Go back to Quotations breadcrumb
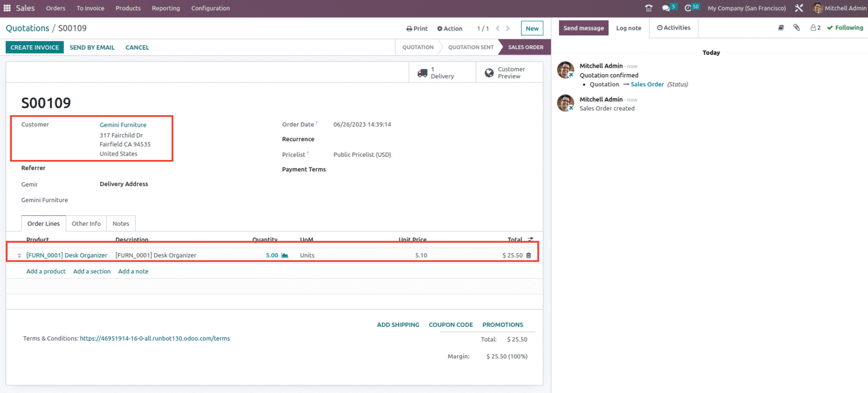This screenshot has width=868, height=393. point(27,28)
